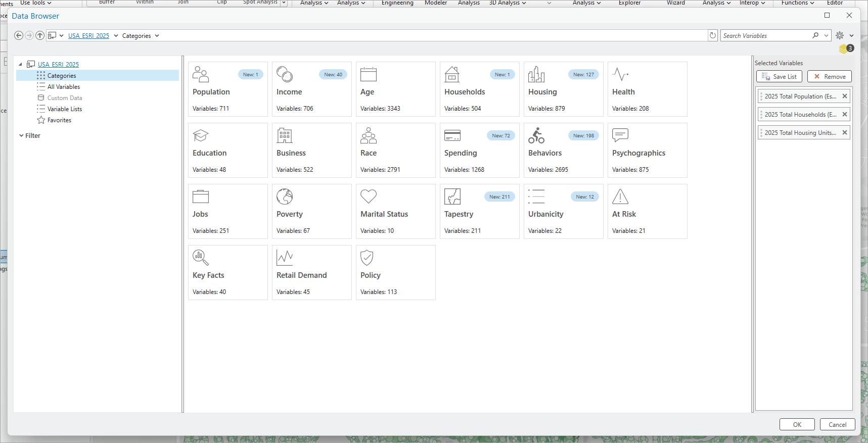Open the Policy shield icon
The width and height of the screenshot is (868, 443).
367,258
